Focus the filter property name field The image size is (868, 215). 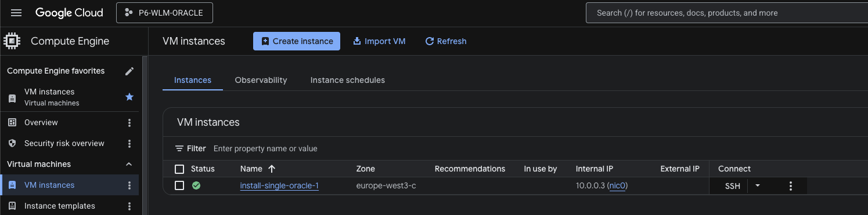click(265, 148)
